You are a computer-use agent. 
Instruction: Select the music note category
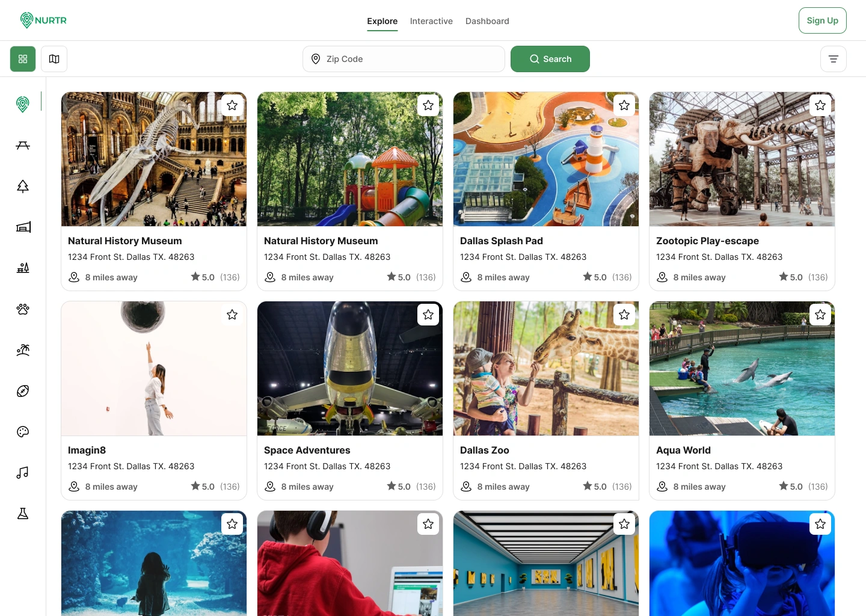click(23, 473)
